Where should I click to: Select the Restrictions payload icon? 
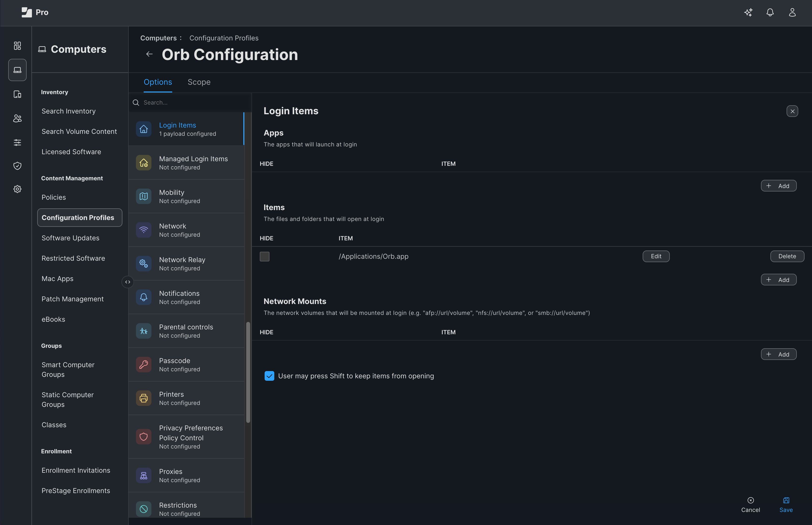coord(143,509)
